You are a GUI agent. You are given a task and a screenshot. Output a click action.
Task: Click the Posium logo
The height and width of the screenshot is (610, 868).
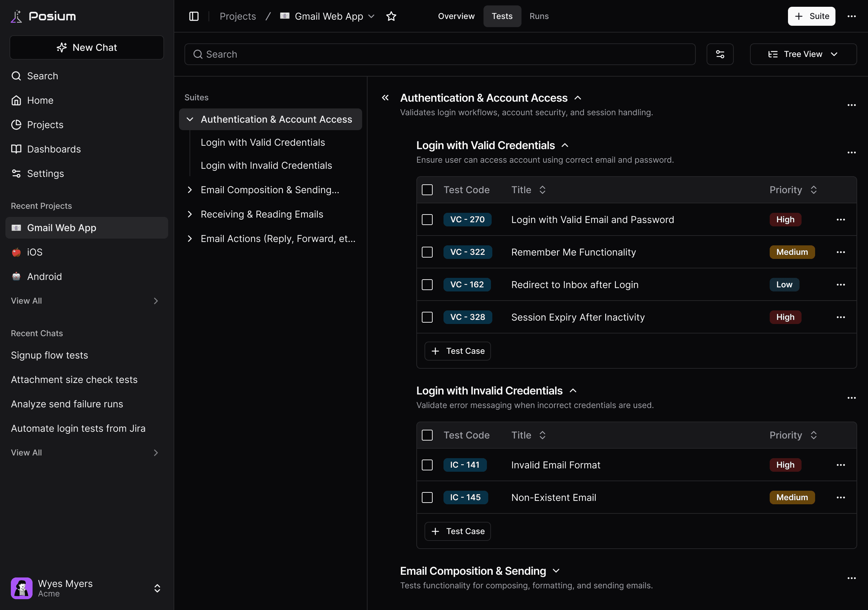(43, 16)
